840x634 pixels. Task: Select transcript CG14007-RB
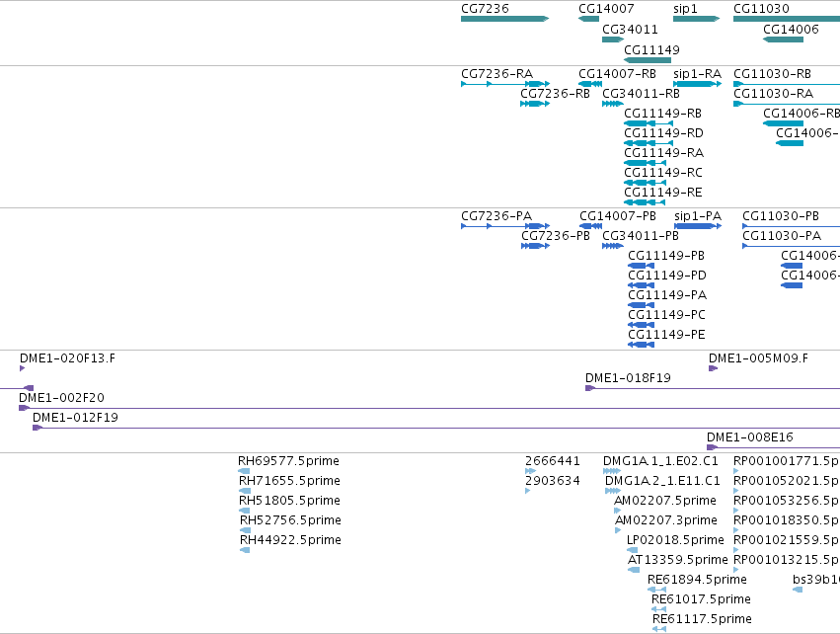[590, 84]
